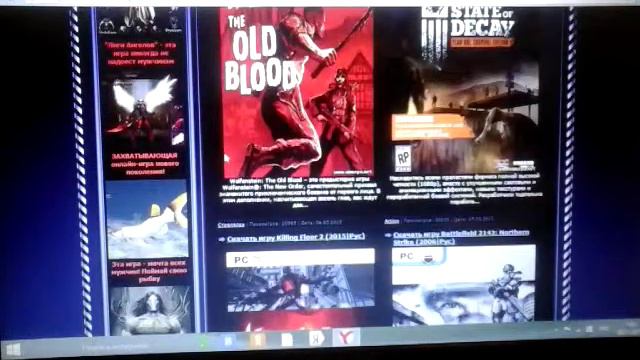Click the Wolfenstein The Old Blood description text
This screenshot has width=640, height=360.
[x=301, y=192]
